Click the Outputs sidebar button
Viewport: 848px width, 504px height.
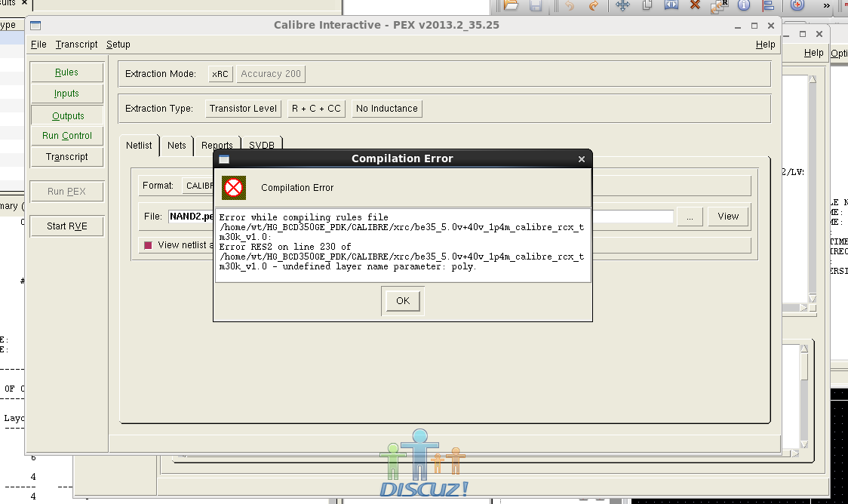[x=68, y=115]
